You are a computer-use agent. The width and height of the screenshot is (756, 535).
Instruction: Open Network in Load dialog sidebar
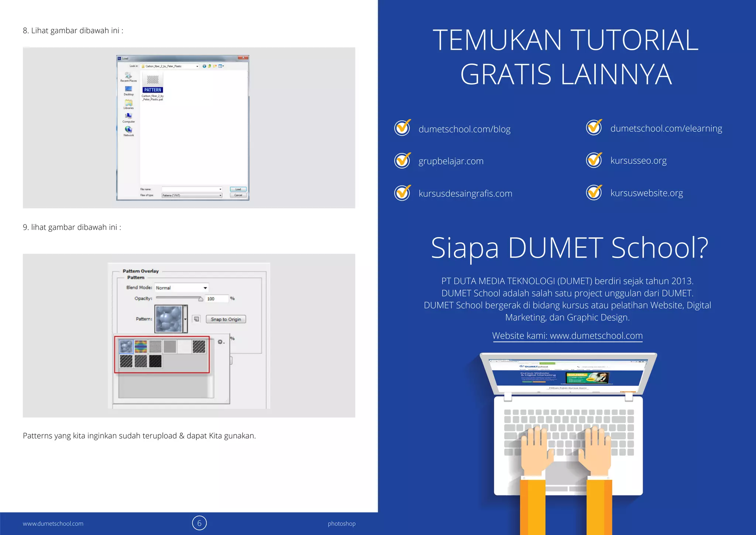tap(128, 132)
